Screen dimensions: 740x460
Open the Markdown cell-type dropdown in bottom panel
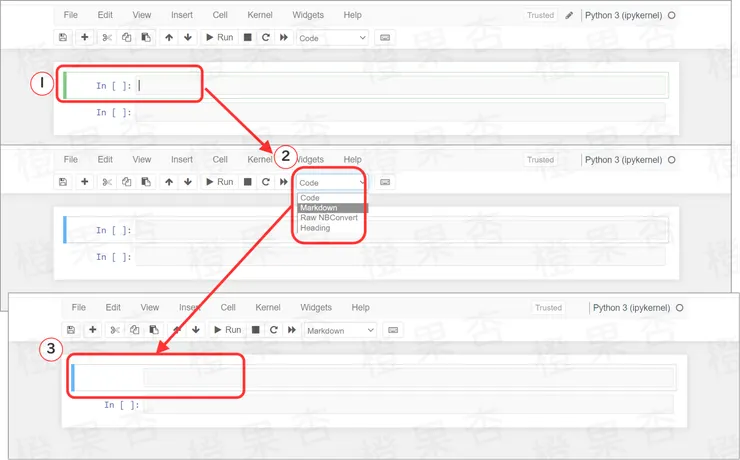pos(341,330)
